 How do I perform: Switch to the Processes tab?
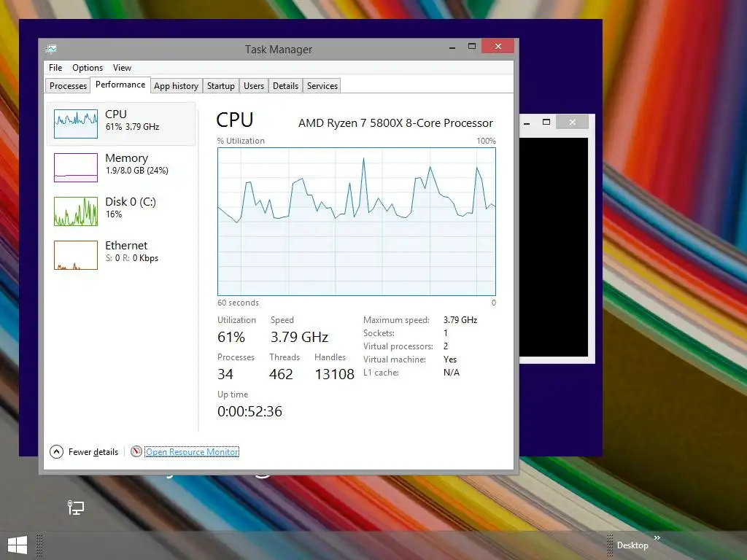coord(68,86)
